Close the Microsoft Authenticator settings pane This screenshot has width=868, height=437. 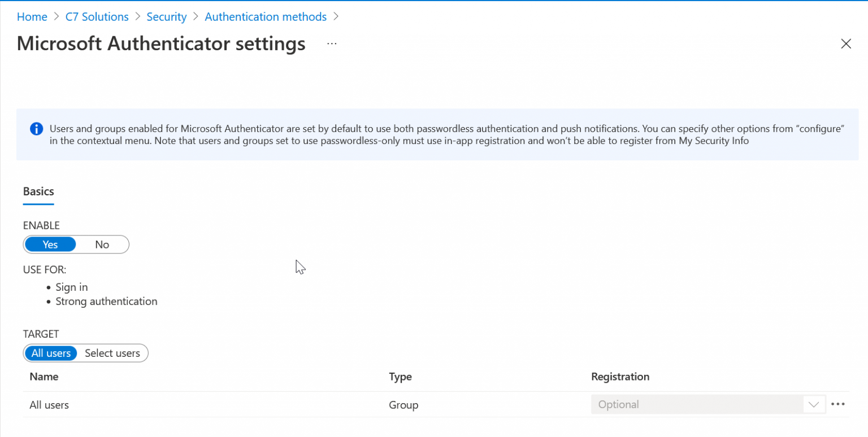[845, 44]
